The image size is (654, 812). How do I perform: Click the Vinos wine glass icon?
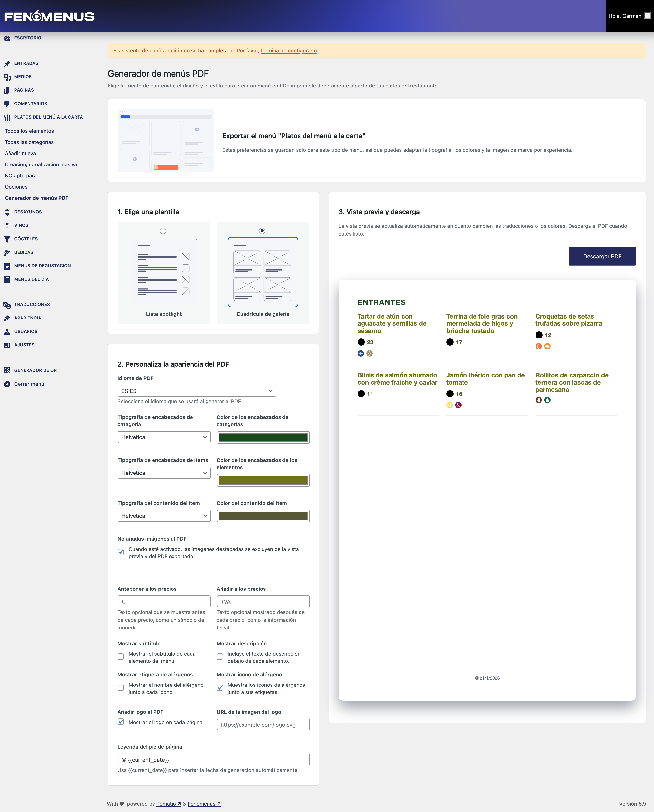pos(7,225)
